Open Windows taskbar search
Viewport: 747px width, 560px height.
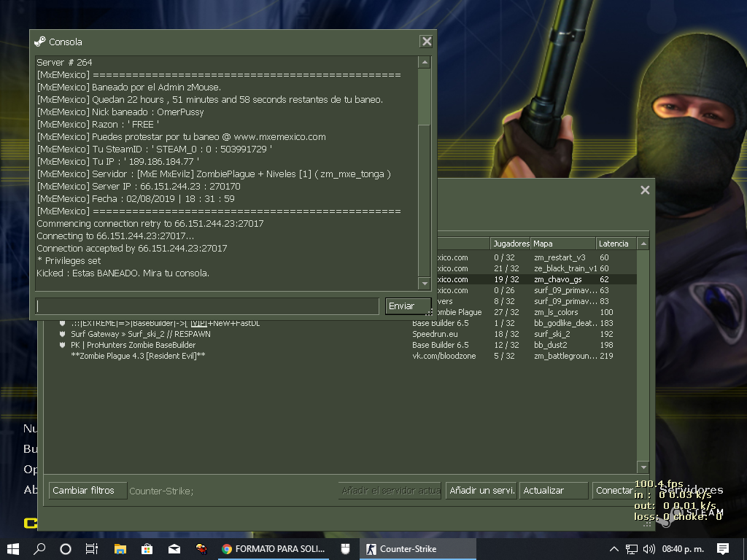(39, 549)
